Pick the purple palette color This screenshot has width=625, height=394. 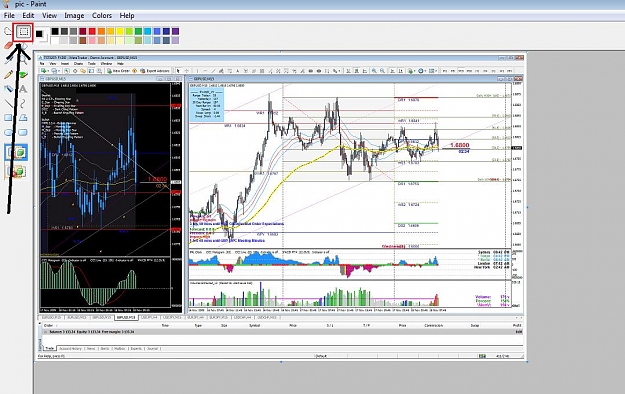(x=175, y=31)
